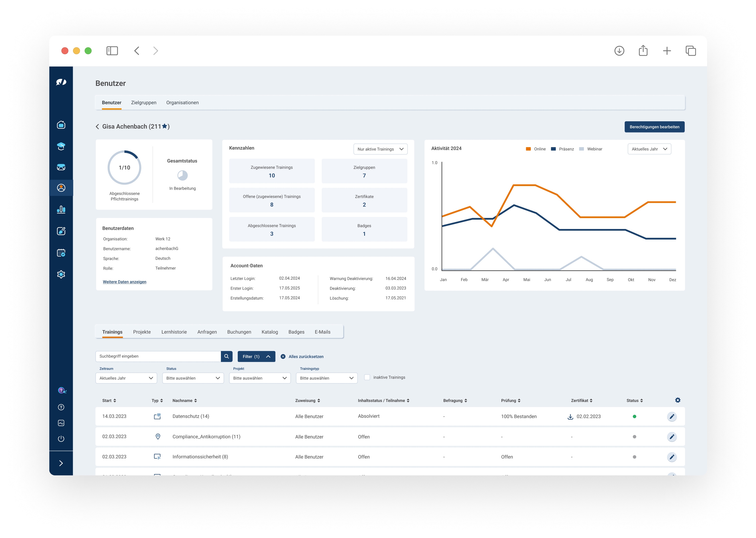Open the graduation cap trainings sidebar icon

tap(61, 146)
